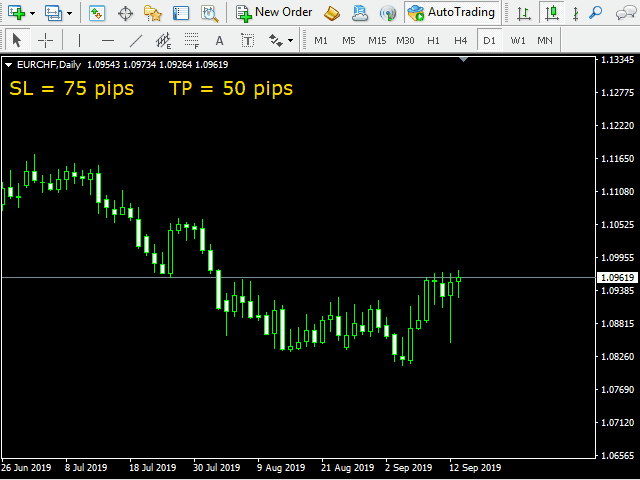The width and height of the screenshot is (640, 480).
Task: Select the text tool A
Action: click(219, 40)
